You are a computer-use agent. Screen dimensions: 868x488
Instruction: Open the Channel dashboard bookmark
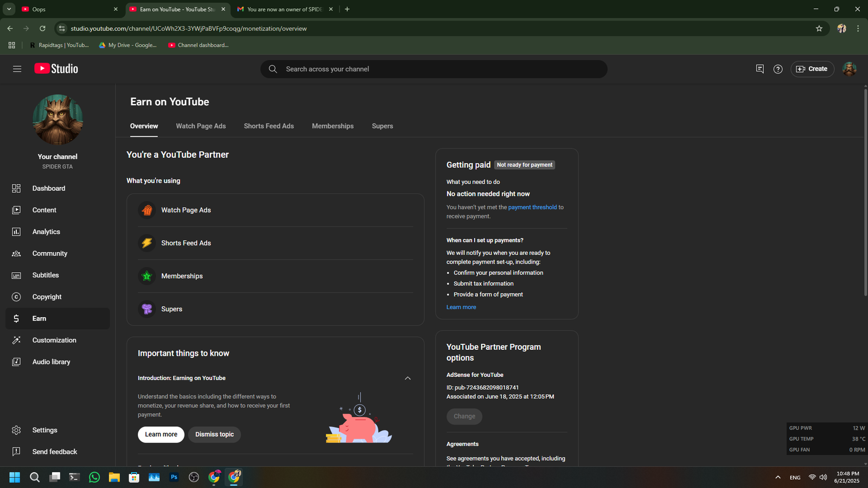click(x=198, y=45)
